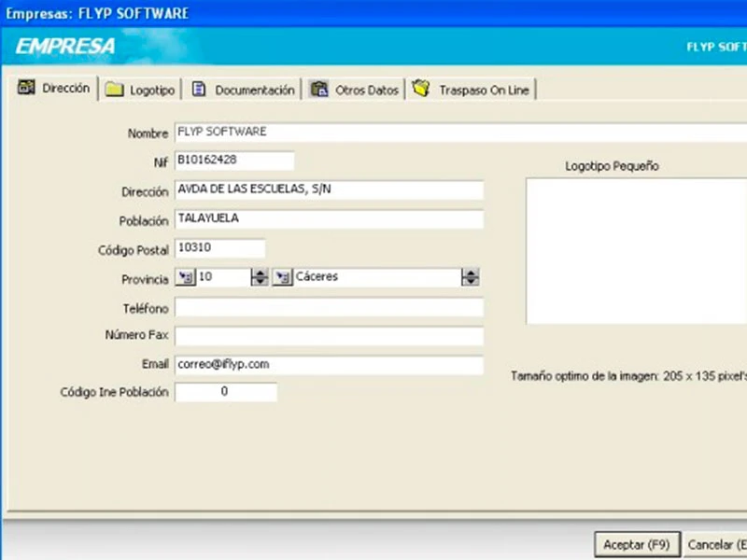747x560 pixels.
Task: Click the 'Logotipo Pequeño' label
Action: pyautogui.click(x=613, y=166)
